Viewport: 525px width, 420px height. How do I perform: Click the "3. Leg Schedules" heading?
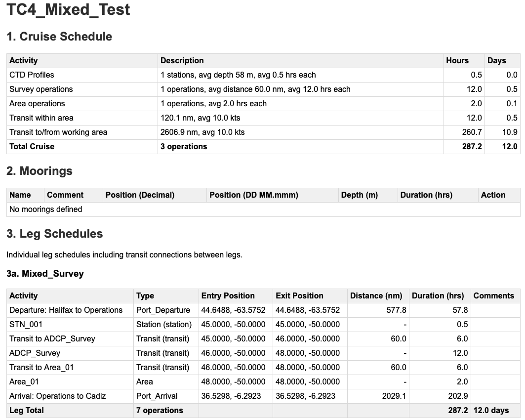(54, 234)
